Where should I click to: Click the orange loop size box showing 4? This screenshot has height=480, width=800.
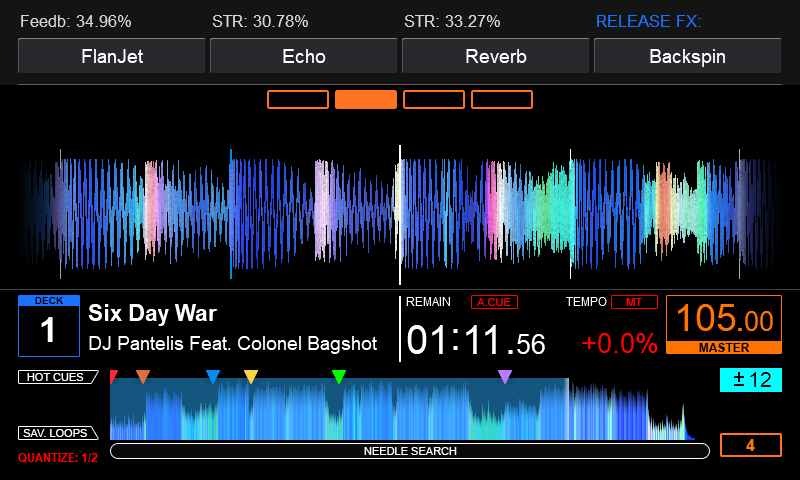pos(751,445)
